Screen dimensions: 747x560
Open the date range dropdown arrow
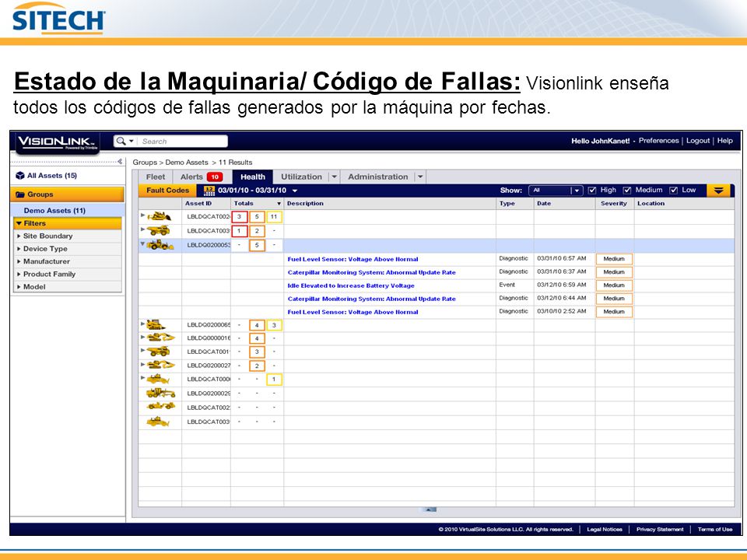[x=295, y=191]
